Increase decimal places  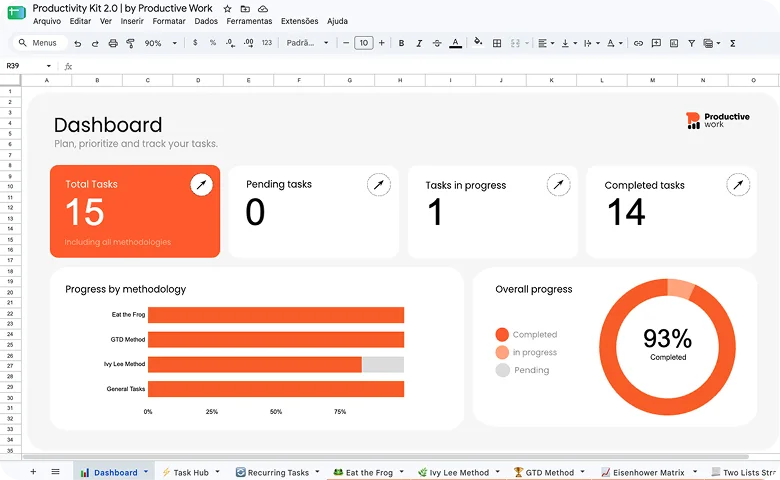pyautogui.click(x=248, y=43)
